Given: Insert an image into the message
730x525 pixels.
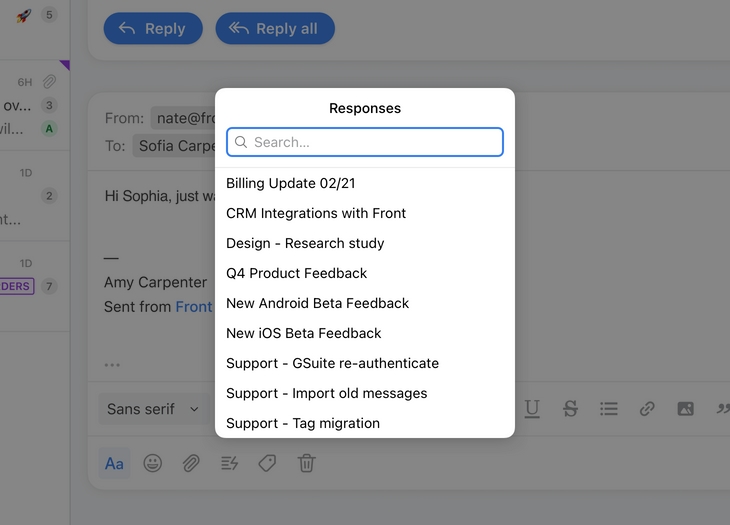Looking at the screenshot, I should pos(685,408).
